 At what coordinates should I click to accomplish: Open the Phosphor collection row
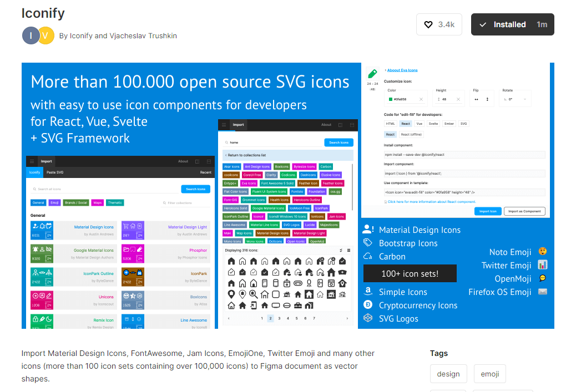[166, 254]
